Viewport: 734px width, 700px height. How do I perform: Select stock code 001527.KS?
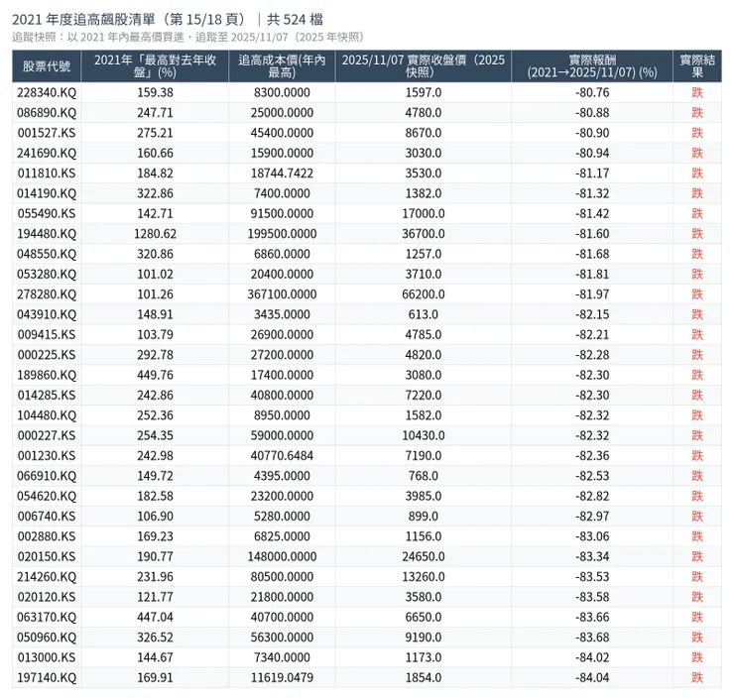tap(47, 133)
